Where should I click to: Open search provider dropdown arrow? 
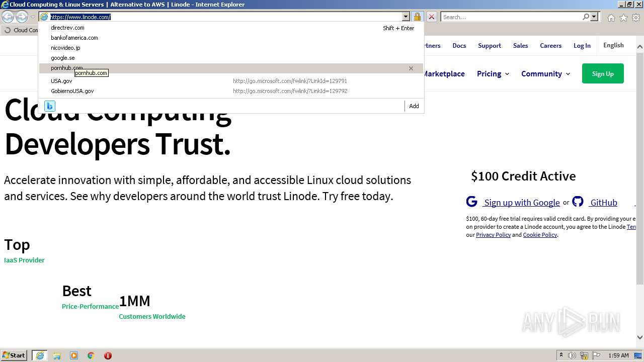coord(594,17)
